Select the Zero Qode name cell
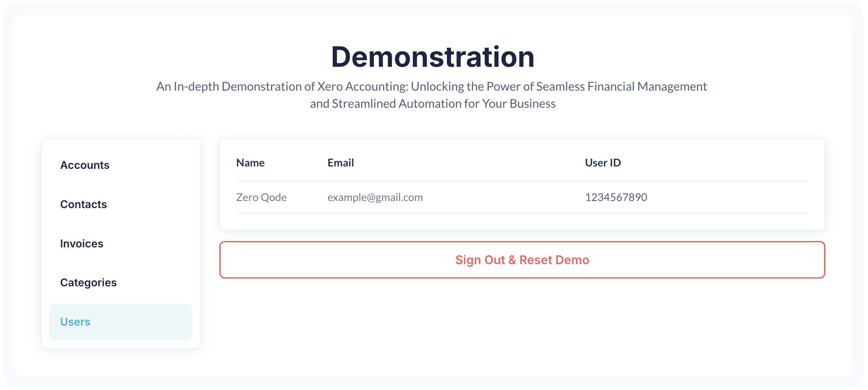 click(261, 197)
